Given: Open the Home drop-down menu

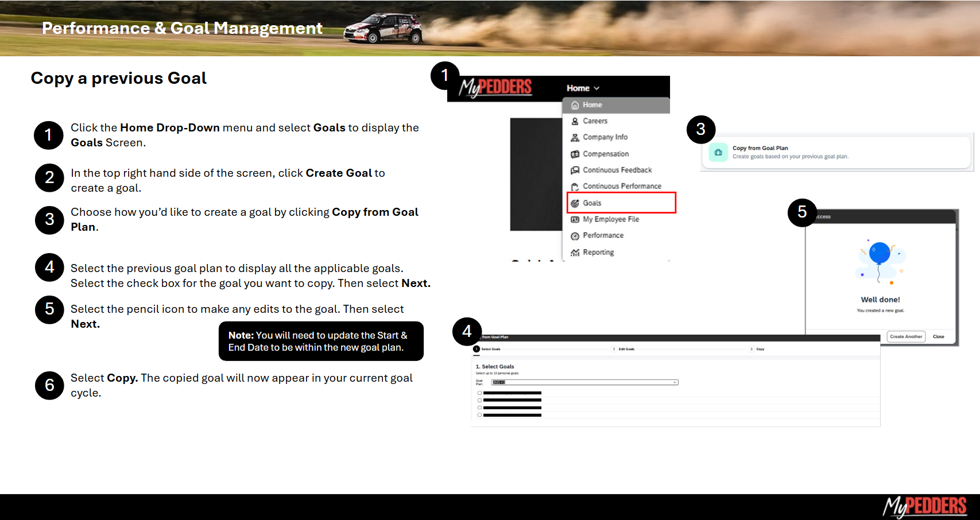Looking at the screenshot, I should 583,88.
